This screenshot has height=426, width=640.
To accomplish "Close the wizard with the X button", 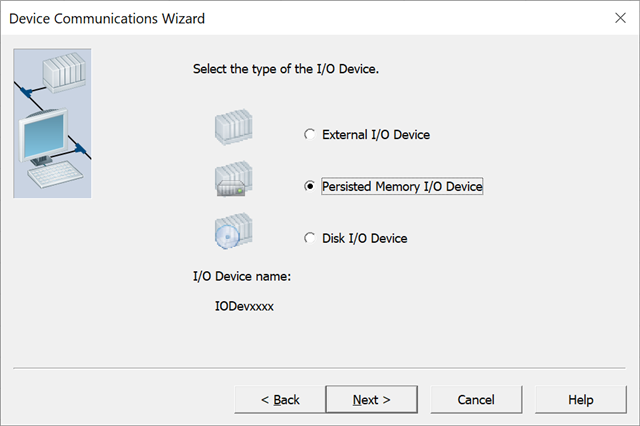I will (620, 18).
